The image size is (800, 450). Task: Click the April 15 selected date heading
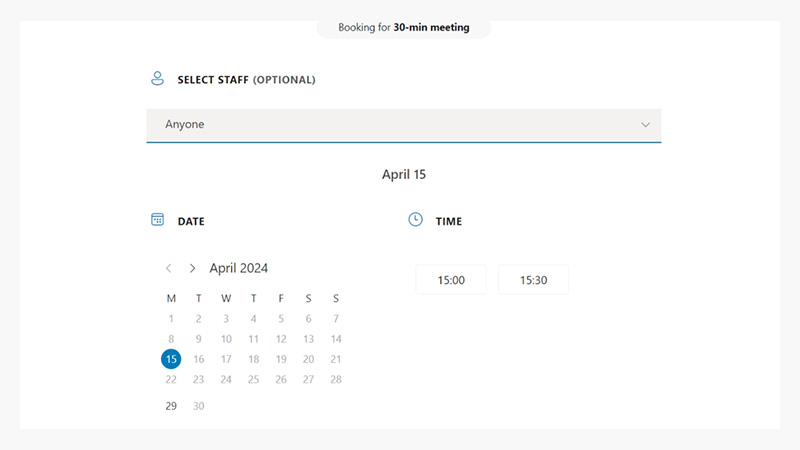click(404, 174)
